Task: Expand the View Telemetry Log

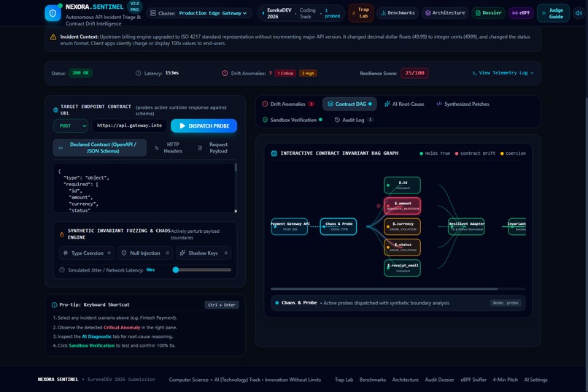Action: click(x=503, y=73)
